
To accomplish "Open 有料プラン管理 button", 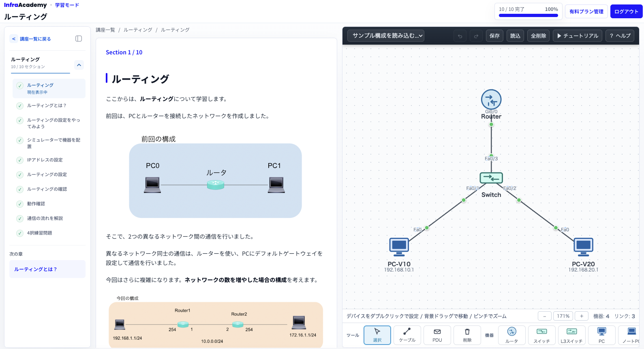I will 586,11.
